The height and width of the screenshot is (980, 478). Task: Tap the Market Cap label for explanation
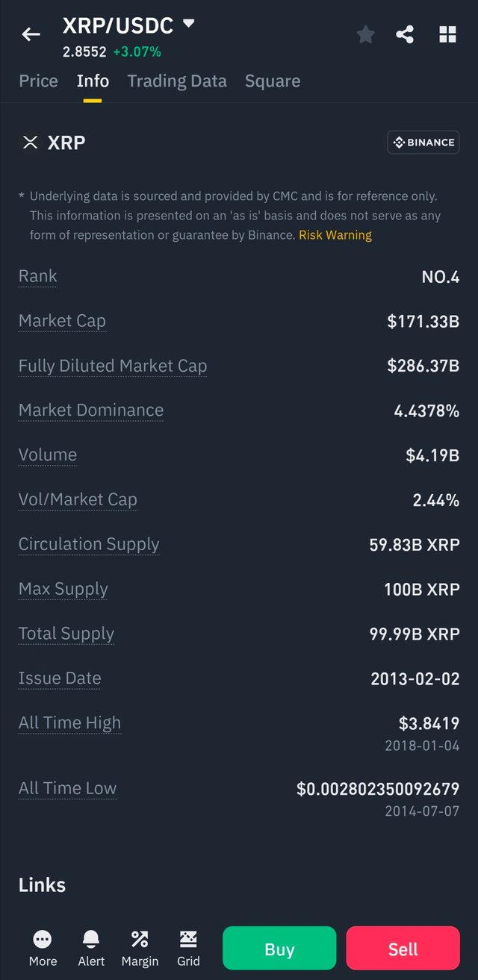tap(62, 321)
